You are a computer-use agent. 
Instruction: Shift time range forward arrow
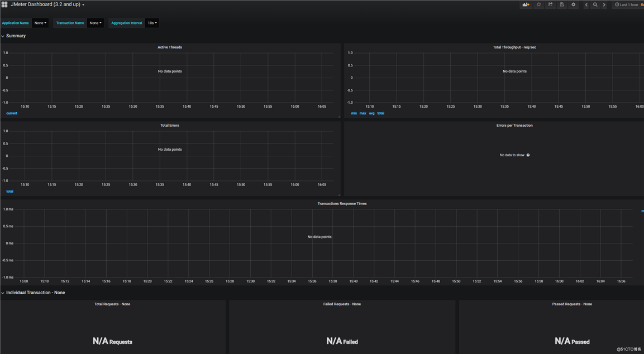tap(604, 4)
